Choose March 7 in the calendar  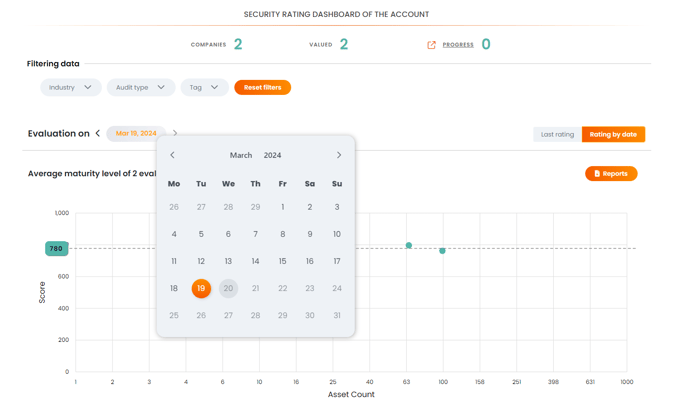(x=255, y=234)
